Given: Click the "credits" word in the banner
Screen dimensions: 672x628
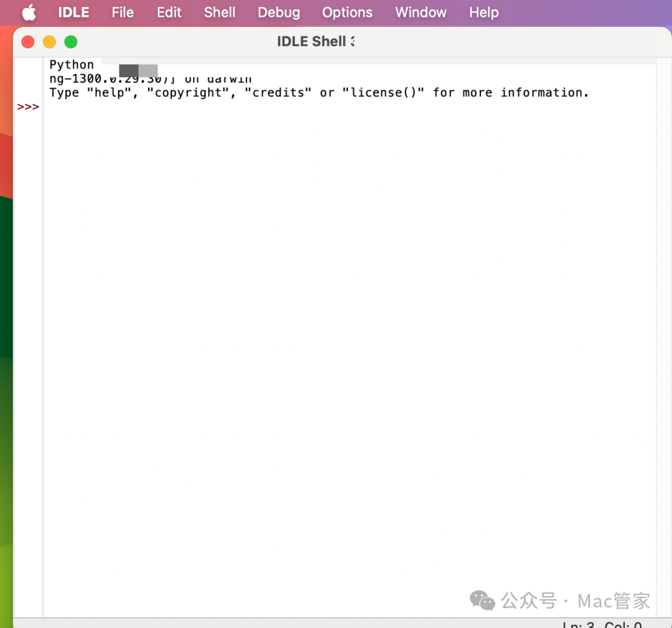Looking at the screenshot, I should pos(281,93).
